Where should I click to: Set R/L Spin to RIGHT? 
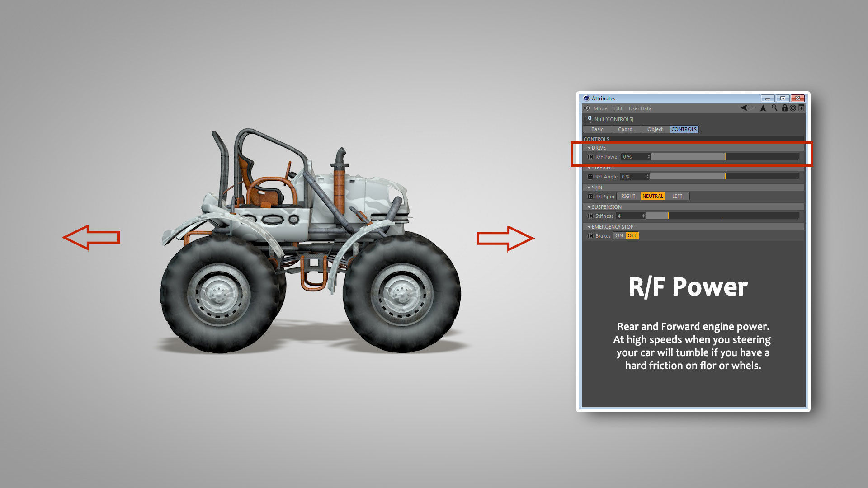628,196
